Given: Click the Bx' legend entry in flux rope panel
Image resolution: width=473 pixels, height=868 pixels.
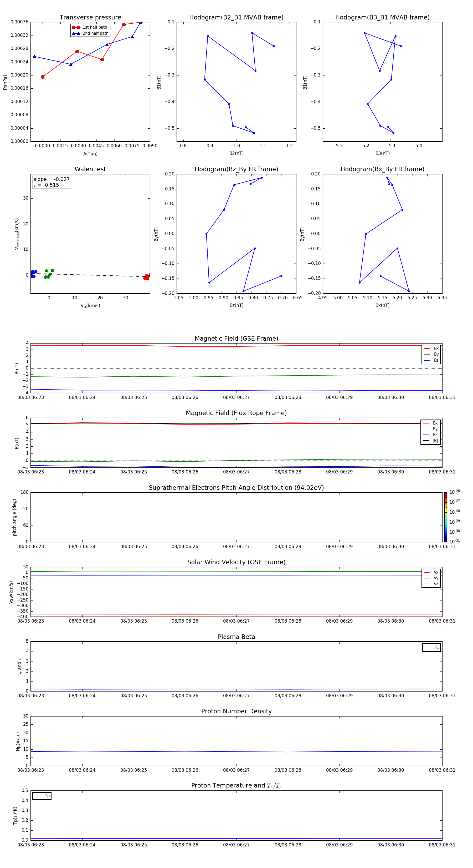Looking at the screenshot, I should tap(431, 423).
